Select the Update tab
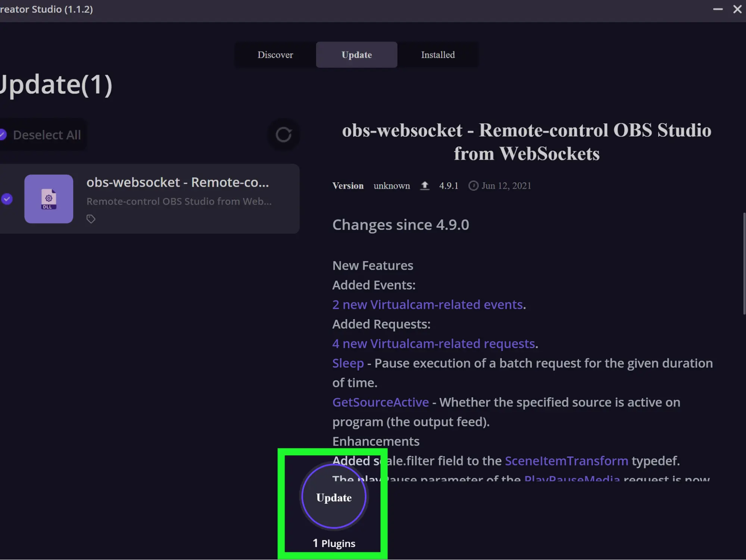 click(356, 55)
